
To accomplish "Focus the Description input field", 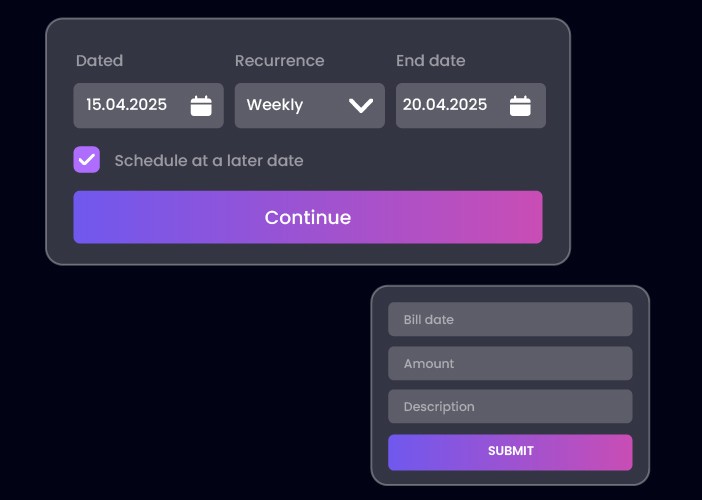I will [x=510, y=407].
